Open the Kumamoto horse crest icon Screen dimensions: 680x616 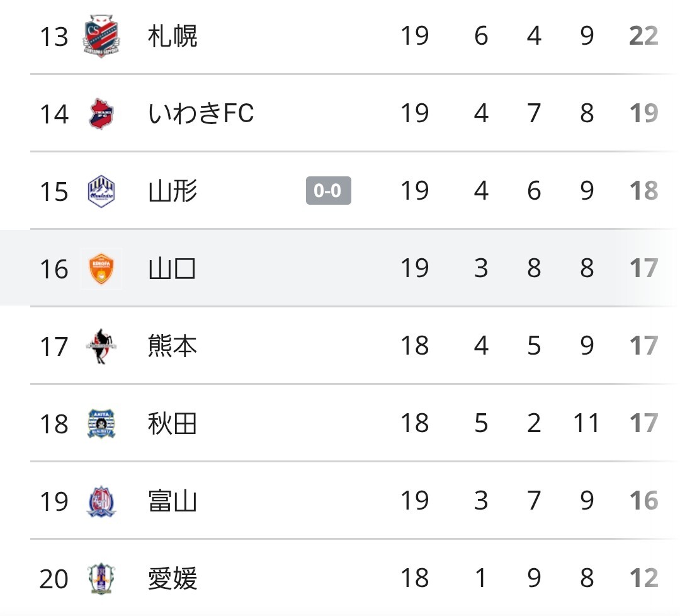pyautogui.click(x=101, y=346)
